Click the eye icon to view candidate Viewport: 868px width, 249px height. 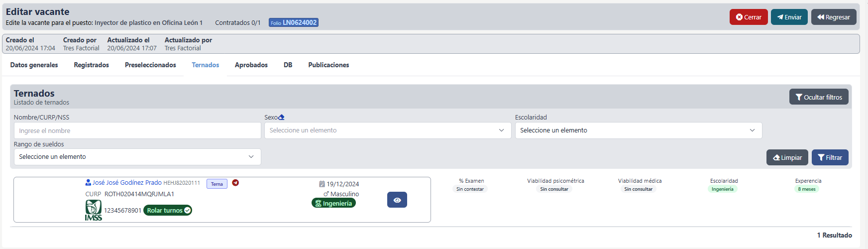397,200
